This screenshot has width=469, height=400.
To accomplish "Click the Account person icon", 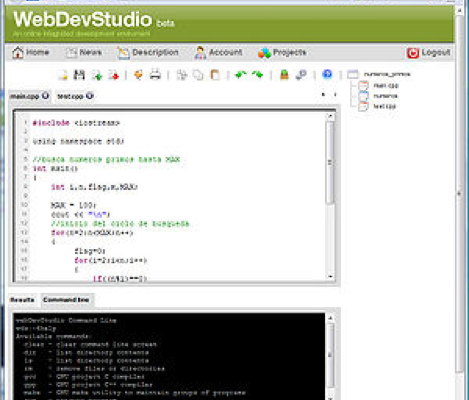I will [200, 53].
